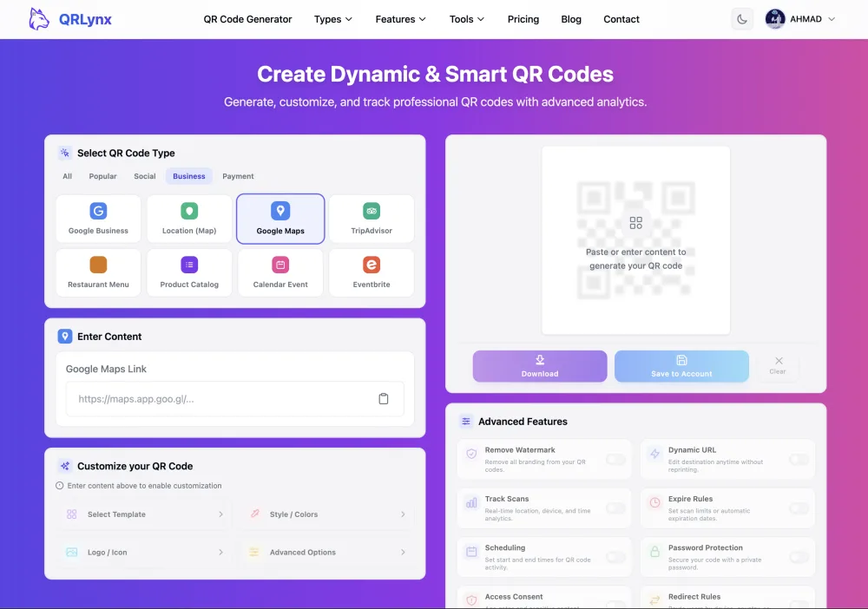868x609 pixels.
Task: Click the Remove Watermark shield icon
Action: point(471,454)
